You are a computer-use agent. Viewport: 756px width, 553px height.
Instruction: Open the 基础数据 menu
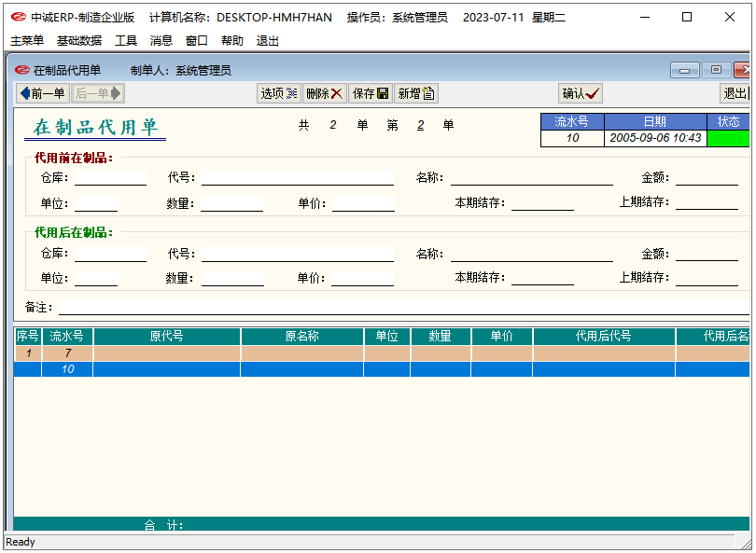(79, 40)
